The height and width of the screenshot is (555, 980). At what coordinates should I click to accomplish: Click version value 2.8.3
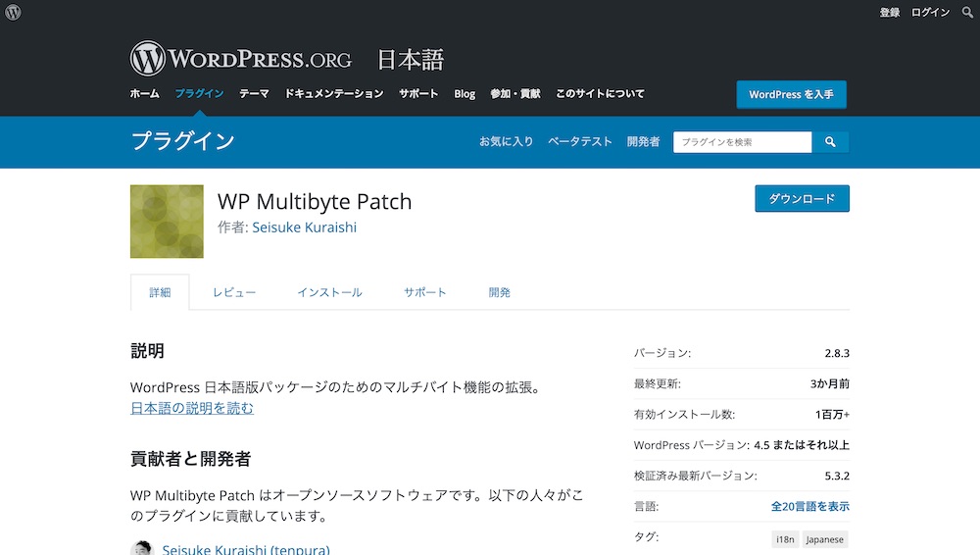coord(837,353)
